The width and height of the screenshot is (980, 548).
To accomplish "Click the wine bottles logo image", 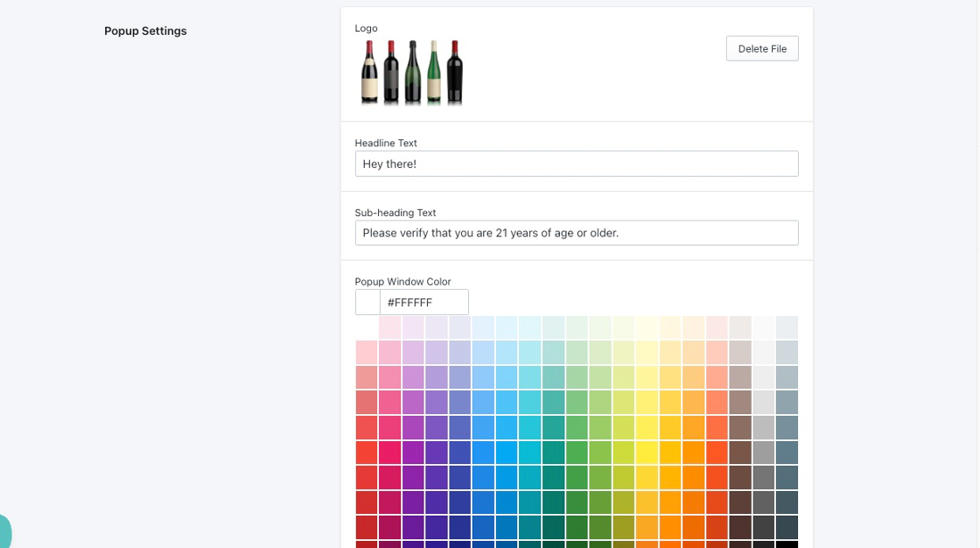I will point(412,72).
